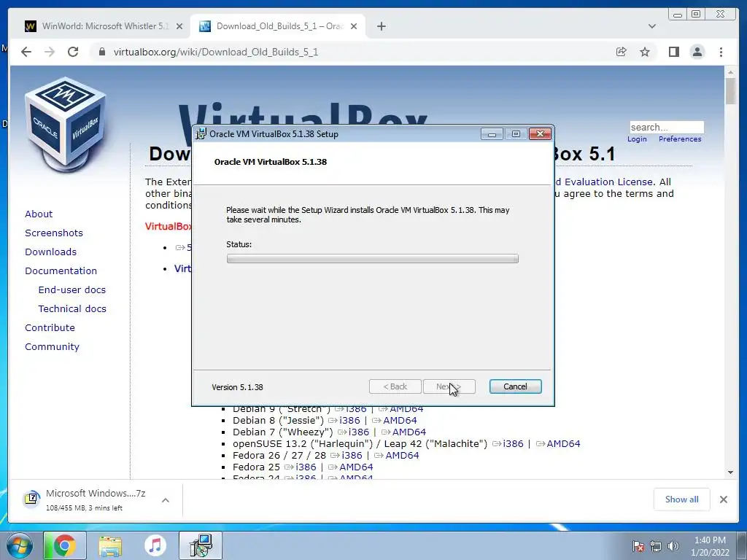The image size is (747, 560).
Task: Download openSUSE 13.2 AMD64 build
Action: pyautogui.click(x=563, y=444)
